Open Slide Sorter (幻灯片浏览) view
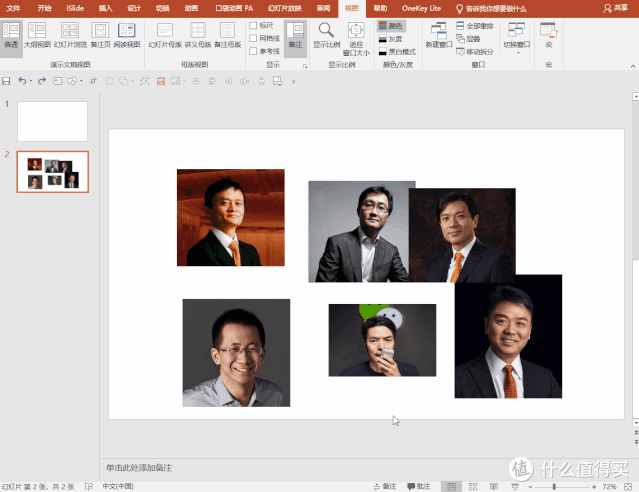639x492 pixels. (x=70, y=36)
